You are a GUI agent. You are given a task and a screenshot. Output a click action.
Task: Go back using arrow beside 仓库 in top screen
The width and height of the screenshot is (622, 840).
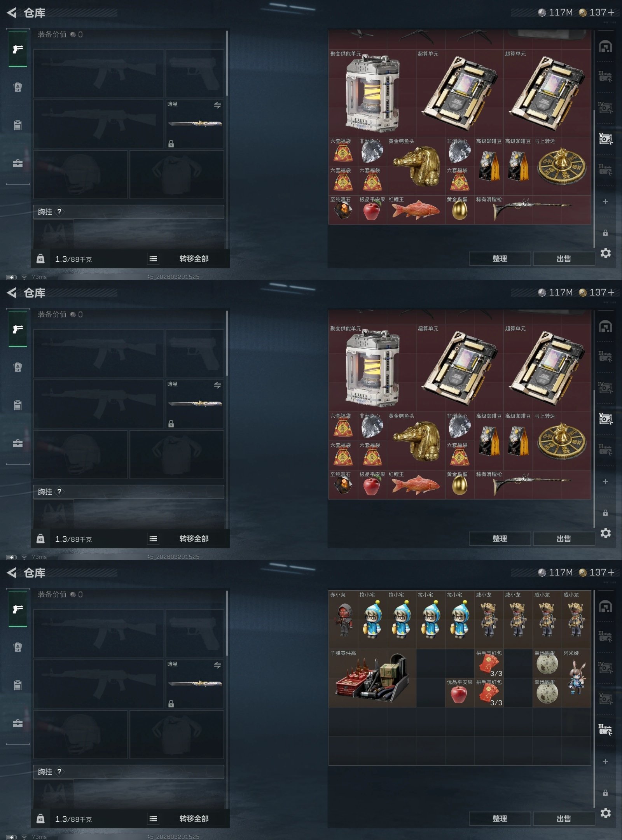click(12, 13)
